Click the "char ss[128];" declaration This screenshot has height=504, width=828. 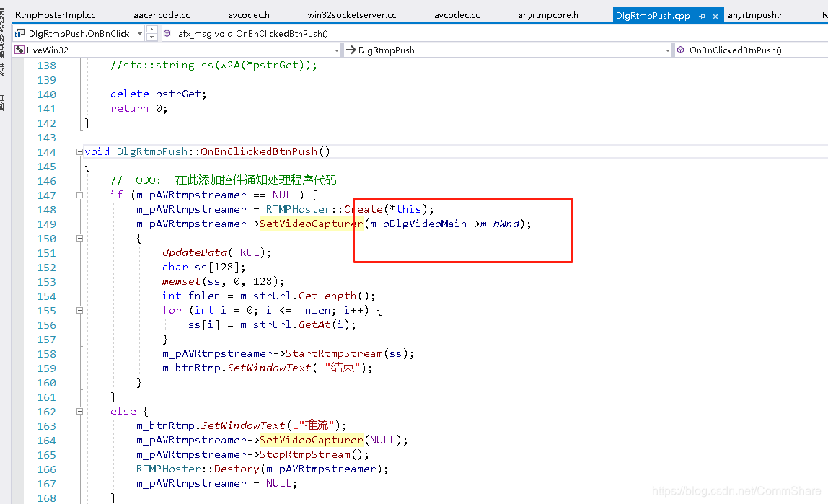pos(204,267)
